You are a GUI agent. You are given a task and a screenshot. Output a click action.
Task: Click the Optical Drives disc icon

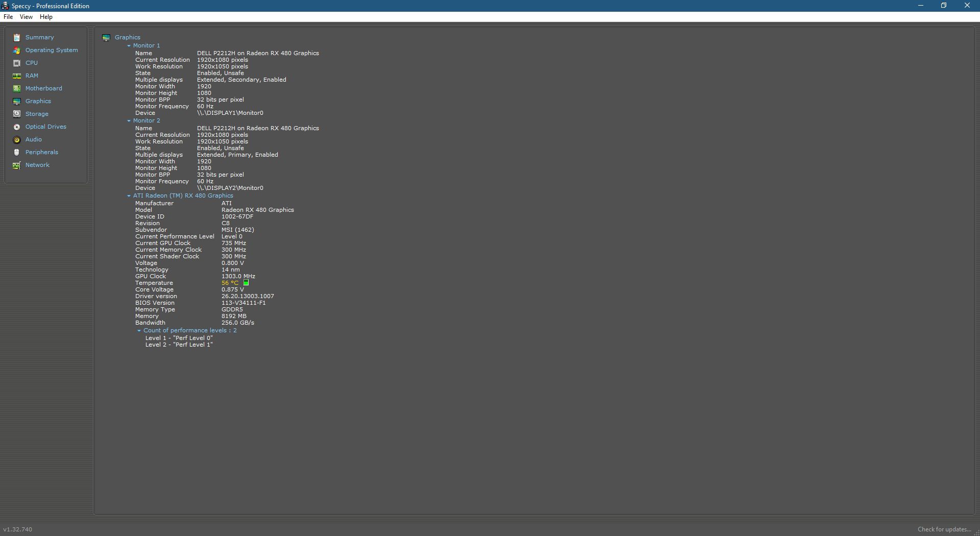17,127
